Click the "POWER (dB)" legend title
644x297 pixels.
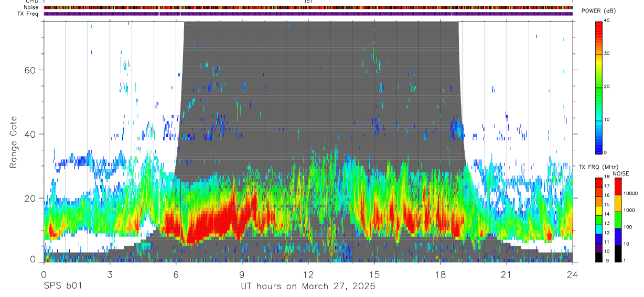(x=598, y=11)
